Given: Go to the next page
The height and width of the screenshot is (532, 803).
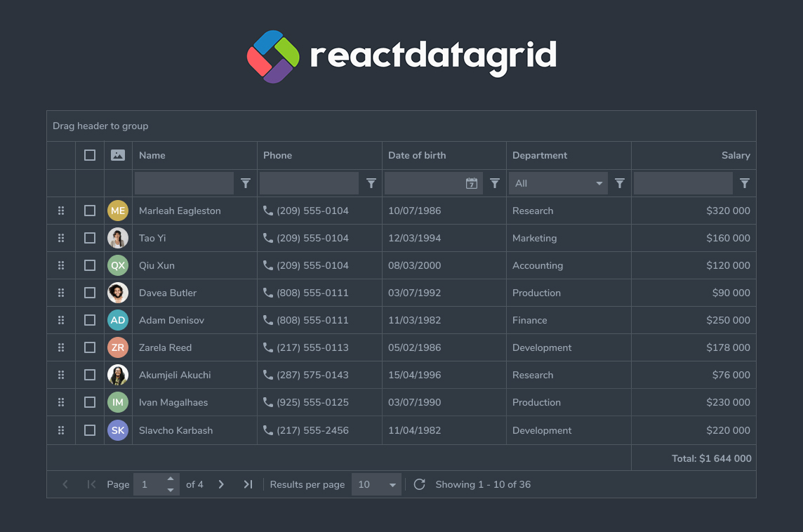Looking at the screenshot, I should (x=221, y=484).
